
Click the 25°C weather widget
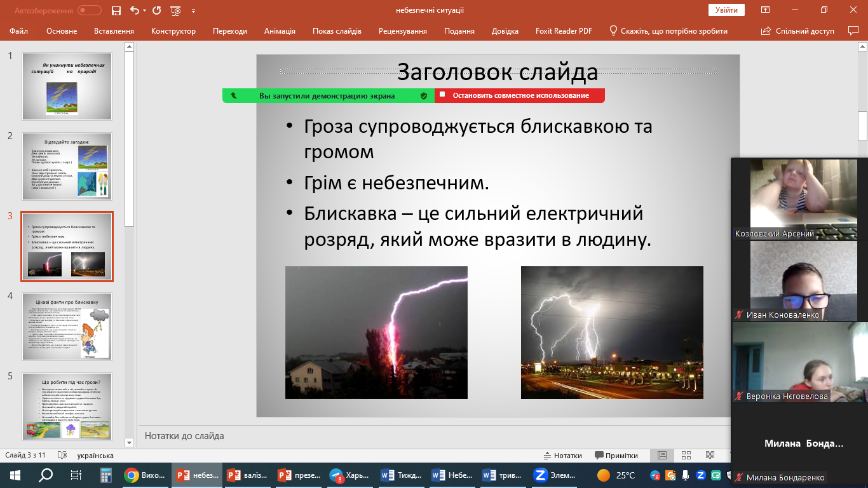pyautogui.click(x=616, y=475)
